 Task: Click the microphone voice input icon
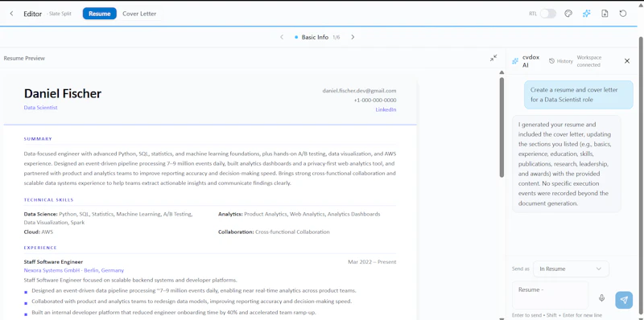coord(601,298)
